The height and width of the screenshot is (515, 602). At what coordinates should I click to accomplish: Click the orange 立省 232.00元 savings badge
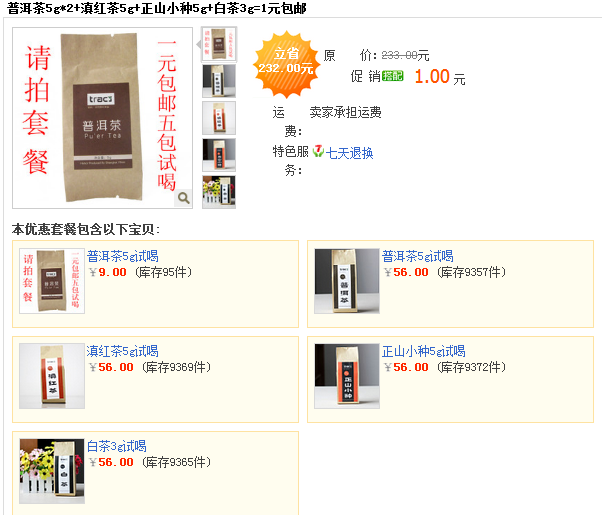pyautogui.click(x=286, y=63)
